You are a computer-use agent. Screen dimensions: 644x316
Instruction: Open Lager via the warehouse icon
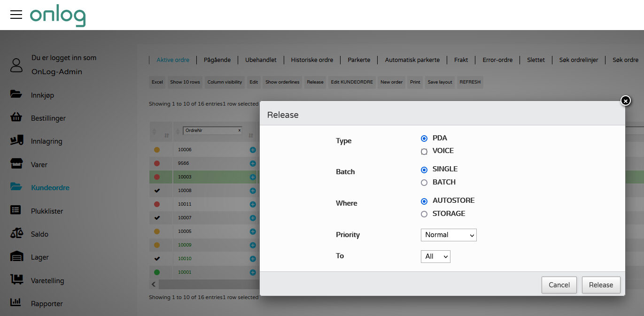[x=16, y=257]
